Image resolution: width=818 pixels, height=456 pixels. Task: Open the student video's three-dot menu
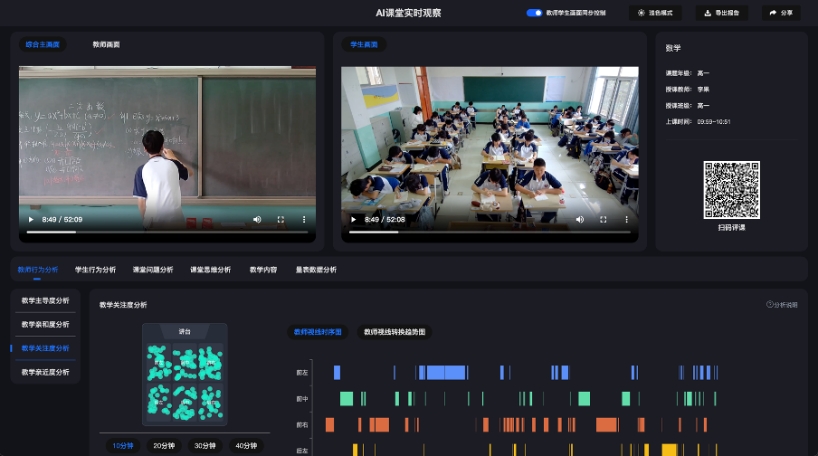tap(626, 219)
